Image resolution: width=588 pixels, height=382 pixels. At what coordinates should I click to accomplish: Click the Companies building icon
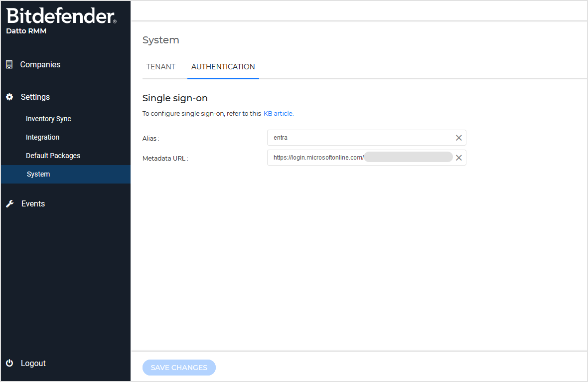(x=9, y=64)
